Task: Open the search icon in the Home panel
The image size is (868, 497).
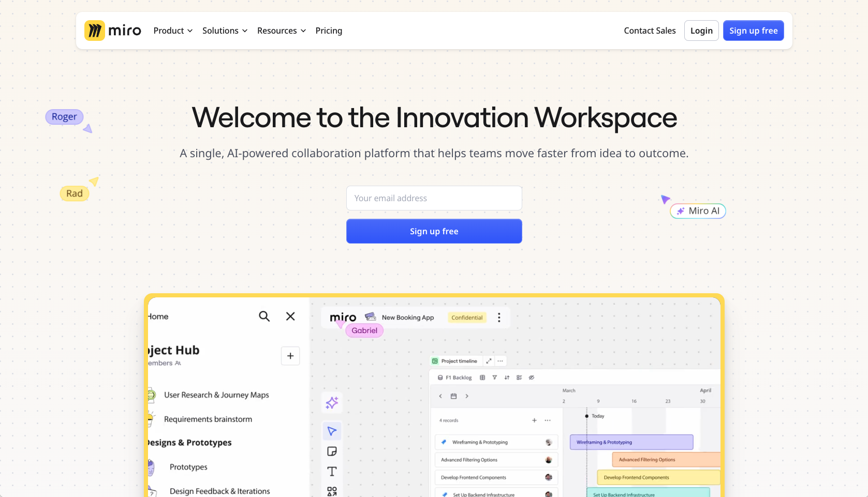Action: pos(264,316)
